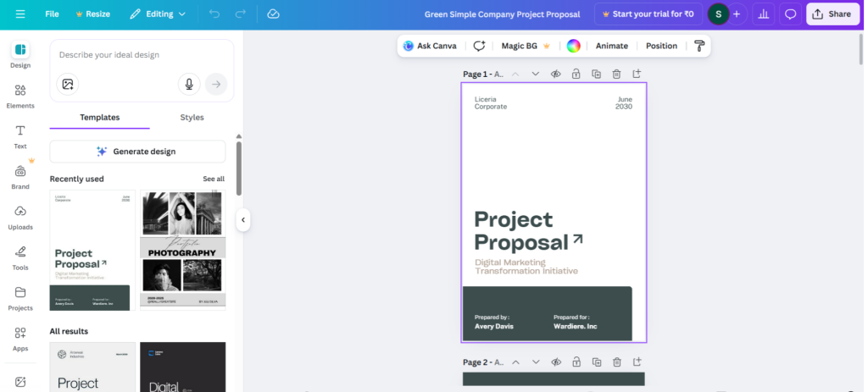
Task: Move Page 2 up with the chevron
Action: [x=515, y=362]
